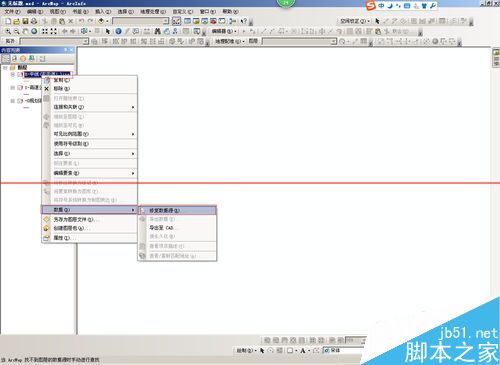Click the drawing toolbar font name box
This screenshot has height=365, width=500.
(343, 350)
